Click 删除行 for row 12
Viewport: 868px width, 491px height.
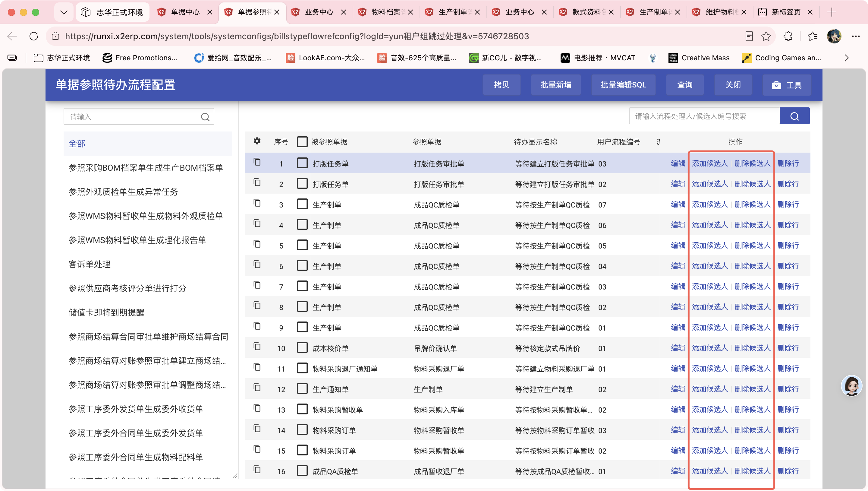[788, 389]
